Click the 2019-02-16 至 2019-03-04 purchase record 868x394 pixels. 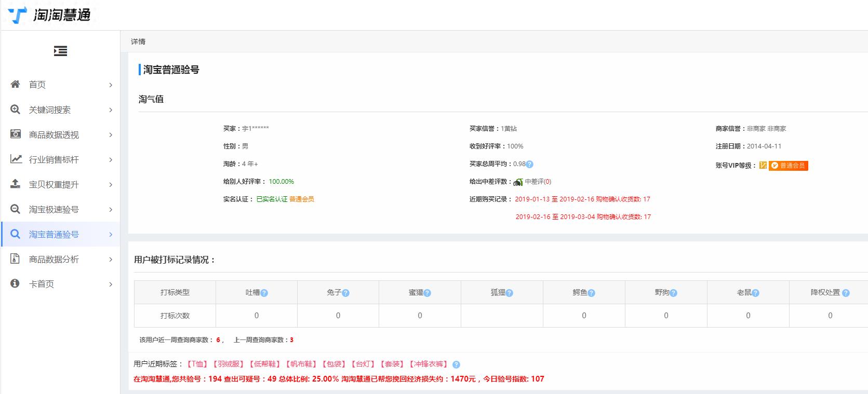coord(583,217)
